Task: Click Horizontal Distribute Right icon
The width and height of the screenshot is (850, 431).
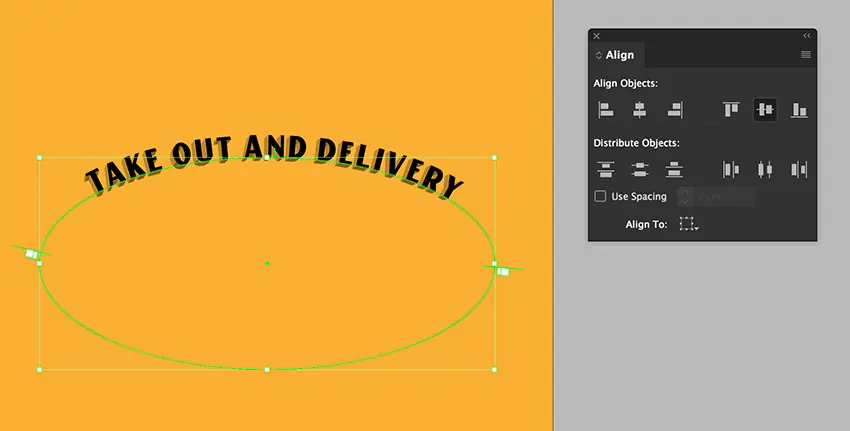Action: (x=799, y=170)
